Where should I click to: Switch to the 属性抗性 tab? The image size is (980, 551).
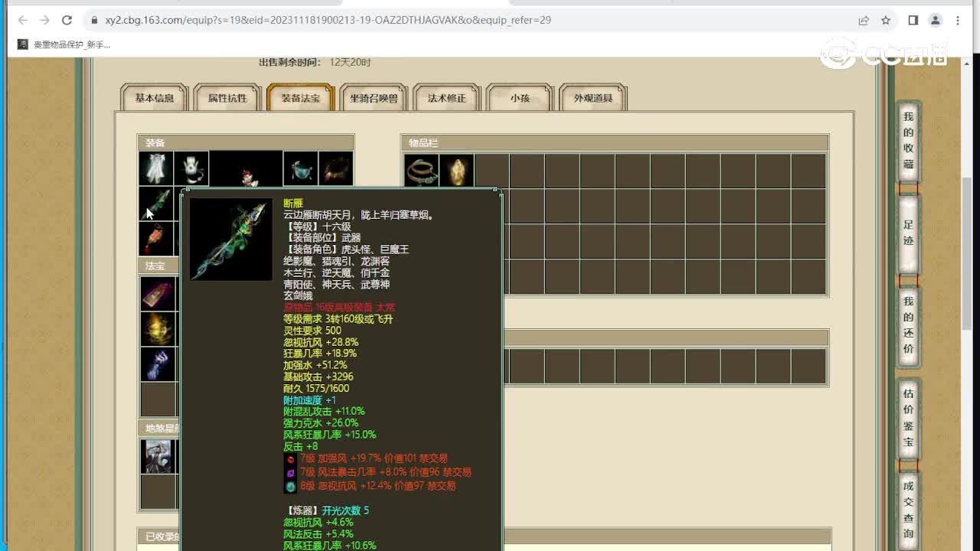click(227, 98)
